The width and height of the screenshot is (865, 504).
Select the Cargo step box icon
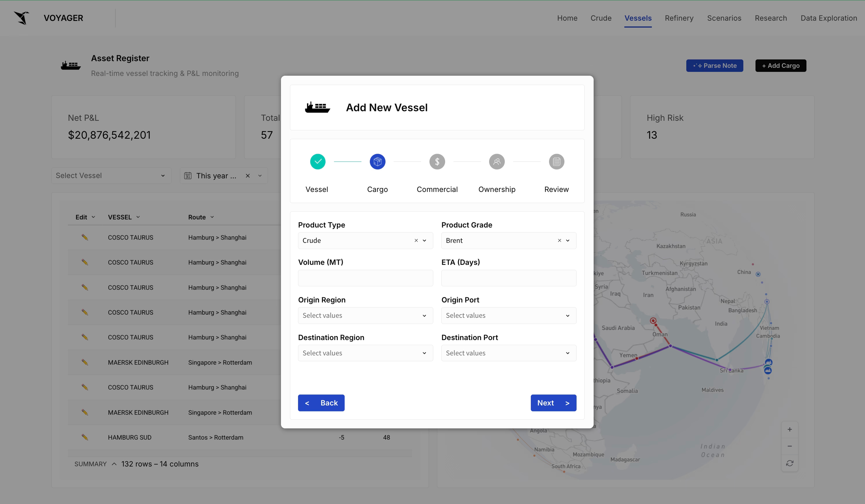point(377,162)
